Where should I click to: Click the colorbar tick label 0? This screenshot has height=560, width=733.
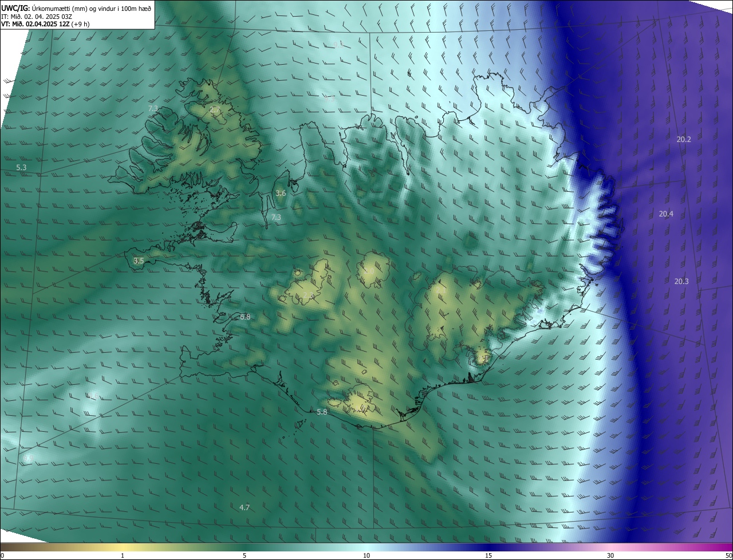click(2, 555)
